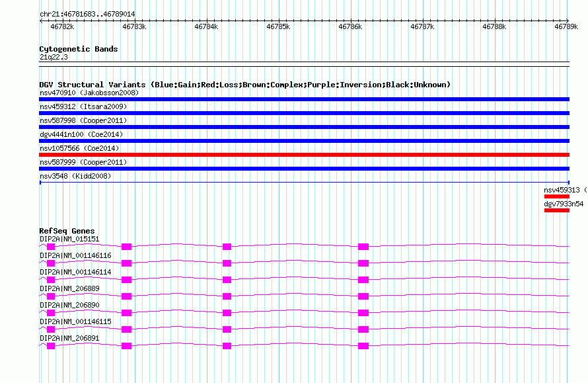The image size is (588, 383).
Task: Click the 46788k ruler label
Action: pyautogui.click(x=494, y=26)
